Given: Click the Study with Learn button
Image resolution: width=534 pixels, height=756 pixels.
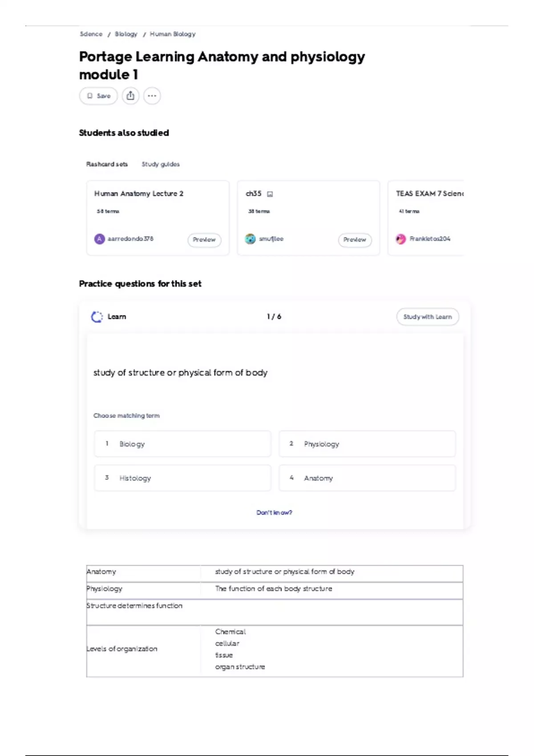Looking at the screenshot, I should 427,317.
